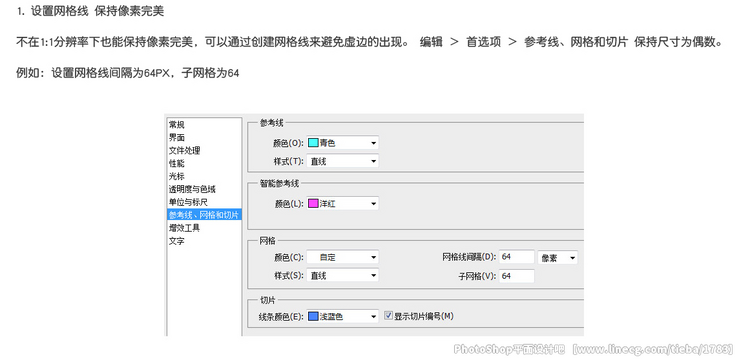
Task: Open the guides 样式(T) 直线 dropdown
Action: (x=342, y=162)
